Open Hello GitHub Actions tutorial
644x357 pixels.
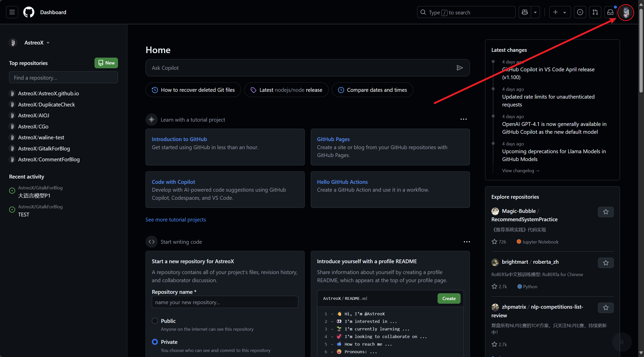pos(342,182)
